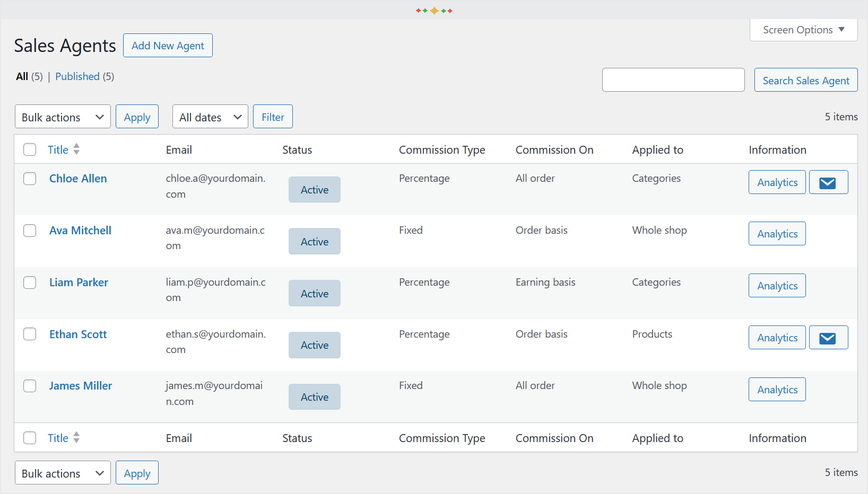
Task: Show the Published agents filter
Action: click(77, 76)
